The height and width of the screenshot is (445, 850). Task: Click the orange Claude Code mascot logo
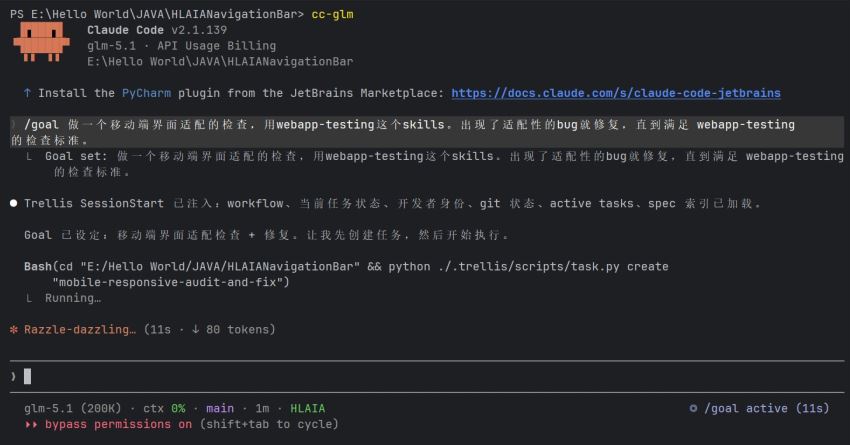click(x=42, y=42)
